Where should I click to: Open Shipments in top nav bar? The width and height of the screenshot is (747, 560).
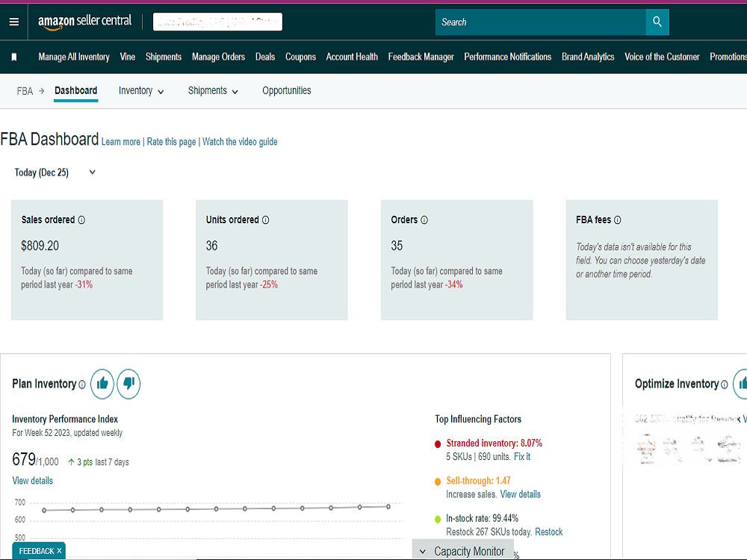(164, 57)
